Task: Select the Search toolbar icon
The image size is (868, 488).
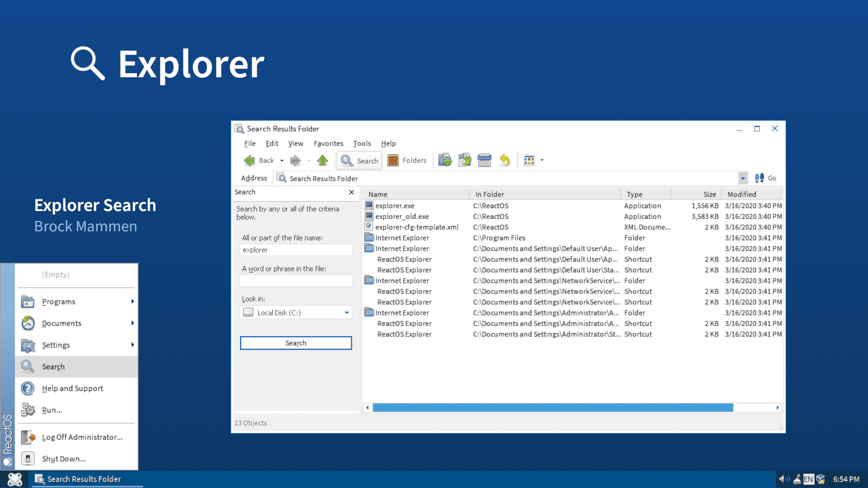Action: [359, 160]
